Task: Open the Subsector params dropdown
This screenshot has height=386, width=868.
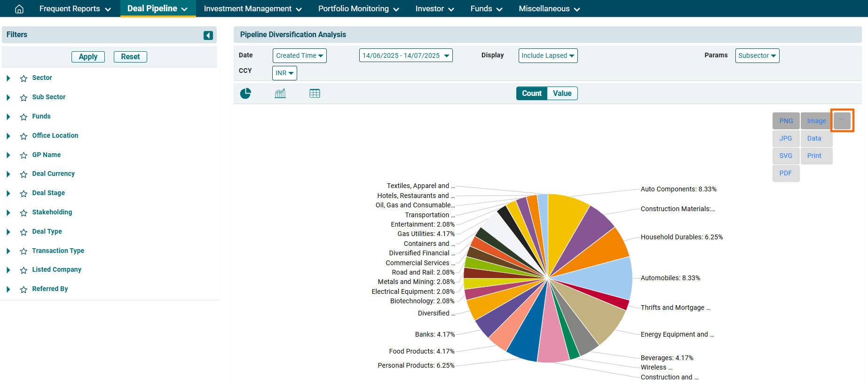Action: pyautogui.click(x=757, y=55)
